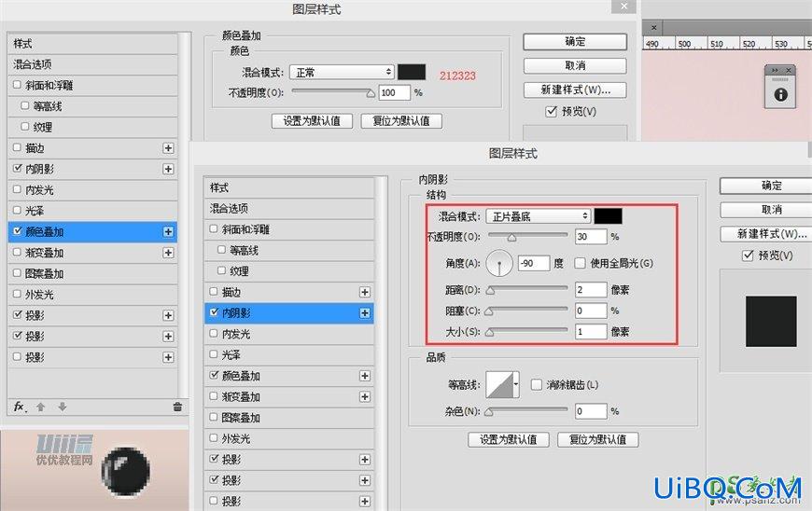Click the 等高线 contour thumbnail
Image resolution: width=812 pixels, height=511 pixels.
pyautogui.click(x=499, y=384)
